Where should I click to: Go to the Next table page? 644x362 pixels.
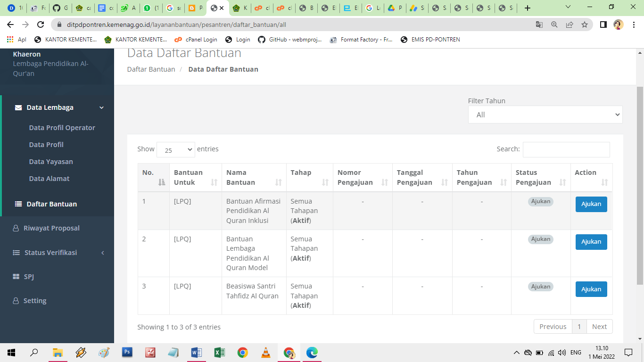(x=599, y=327)
